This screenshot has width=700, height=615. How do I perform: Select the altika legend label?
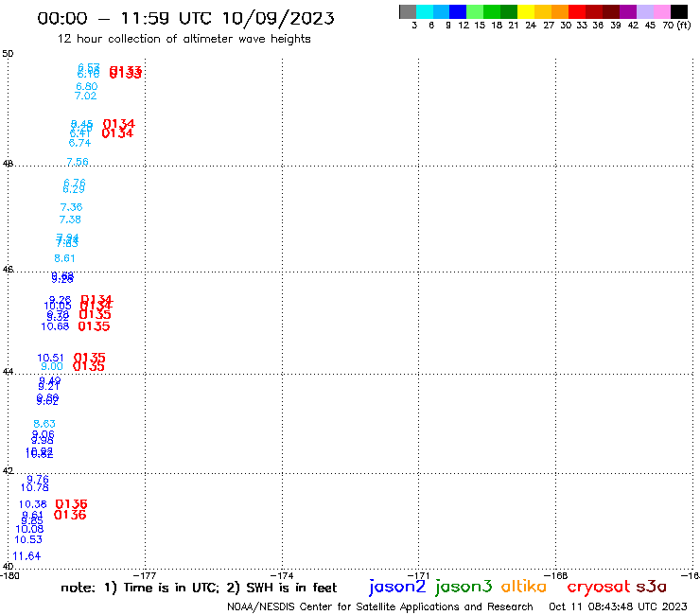click(x=524, y=586)
